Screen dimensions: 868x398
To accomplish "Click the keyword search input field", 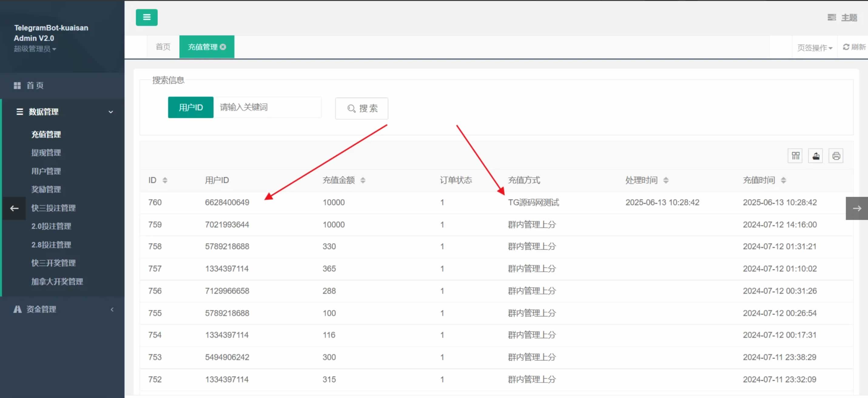I will pos(267,107).
